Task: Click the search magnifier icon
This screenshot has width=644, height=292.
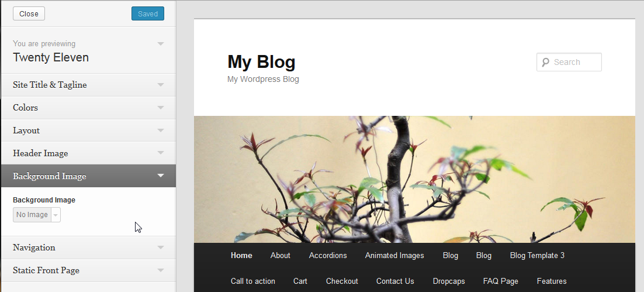Action: [545, 62]
